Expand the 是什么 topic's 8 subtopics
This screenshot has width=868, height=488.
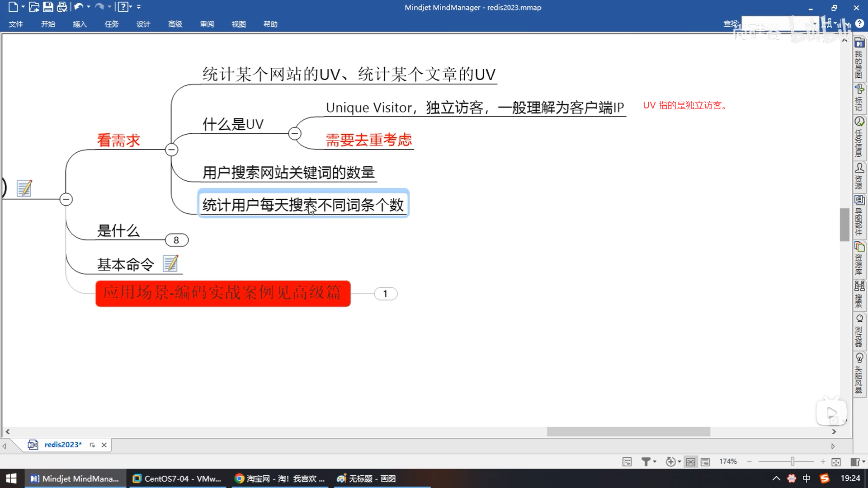[176, 240]
